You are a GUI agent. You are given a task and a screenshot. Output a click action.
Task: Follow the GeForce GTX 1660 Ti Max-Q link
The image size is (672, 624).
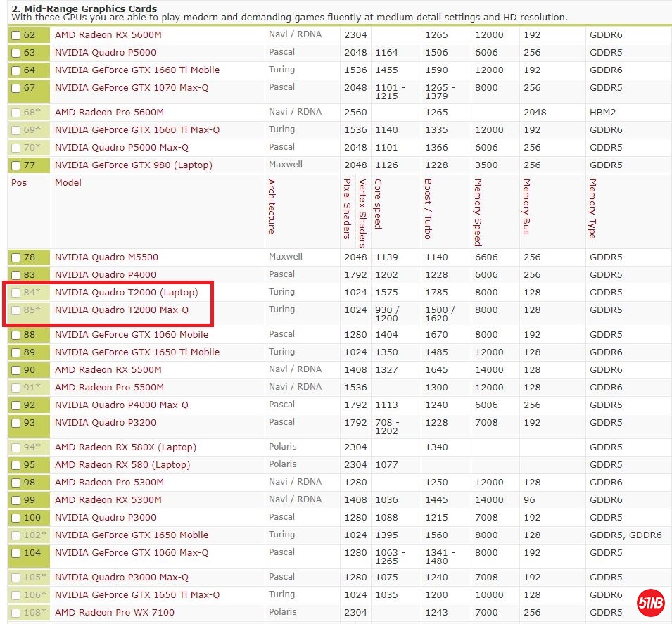[137, 130]
